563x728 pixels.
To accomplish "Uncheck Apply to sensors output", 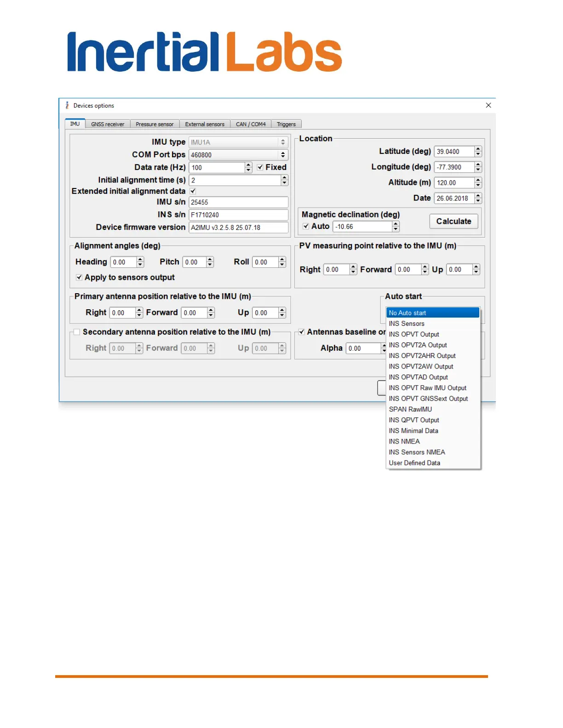I will pyautogui.click(x=79, y=277).
